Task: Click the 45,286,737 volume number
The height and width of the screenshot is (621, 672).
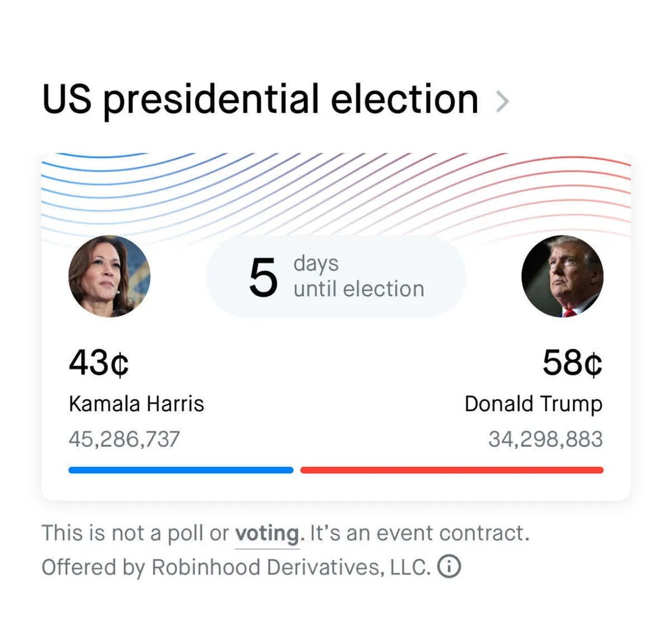Action: point(124,439)
